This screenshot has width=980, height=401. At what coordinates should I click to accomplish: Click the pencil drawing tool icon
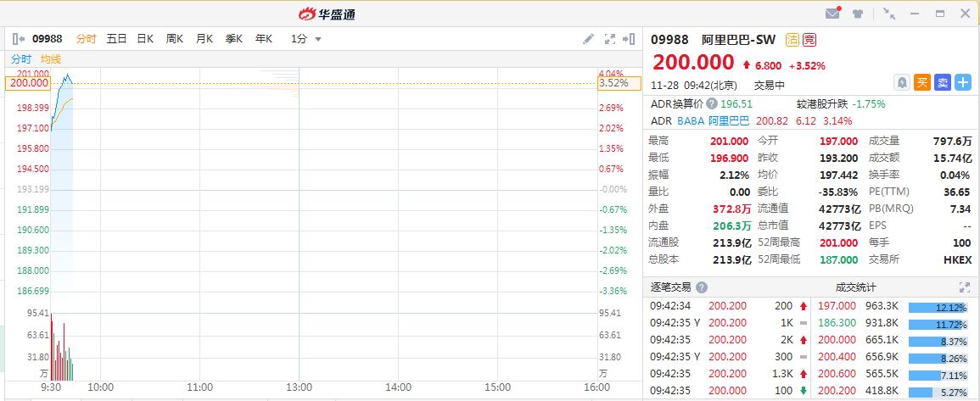588,39
